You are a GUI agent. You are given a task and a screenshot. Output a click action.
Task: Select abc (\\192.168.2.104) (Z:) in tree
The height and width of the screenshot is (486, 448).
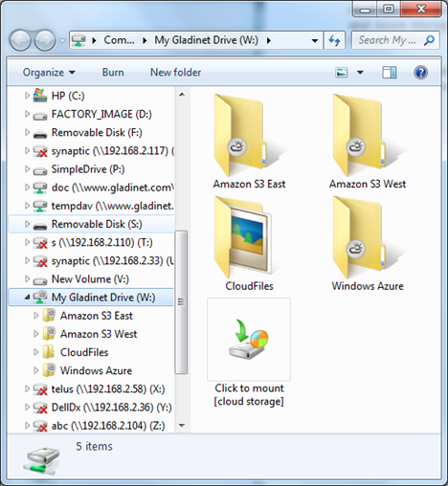(91, 426)
